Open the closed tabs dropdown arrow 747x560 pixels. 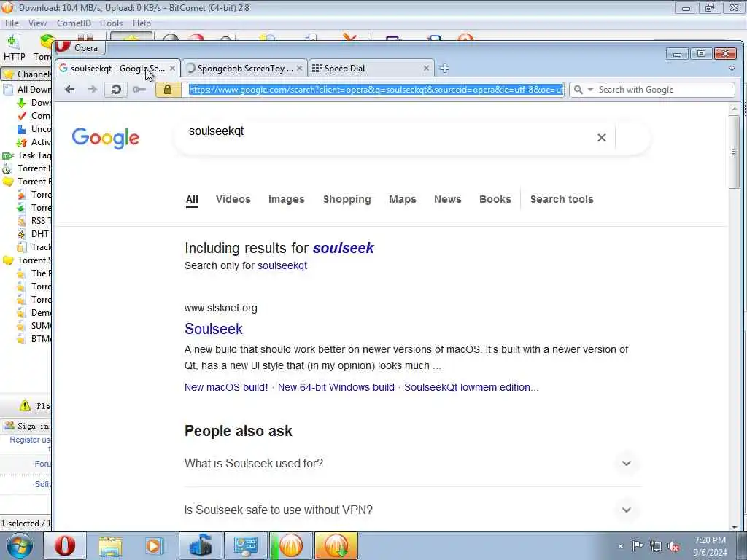732,69
